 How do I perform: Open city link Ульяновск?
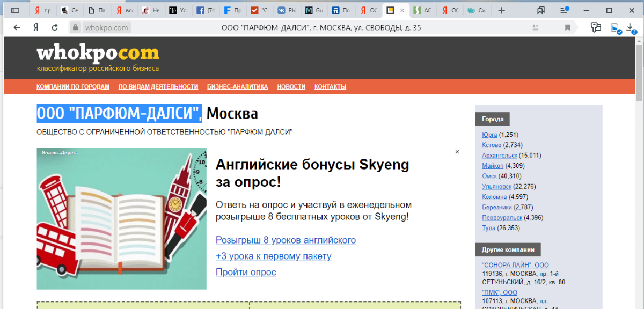coord(497,187)
